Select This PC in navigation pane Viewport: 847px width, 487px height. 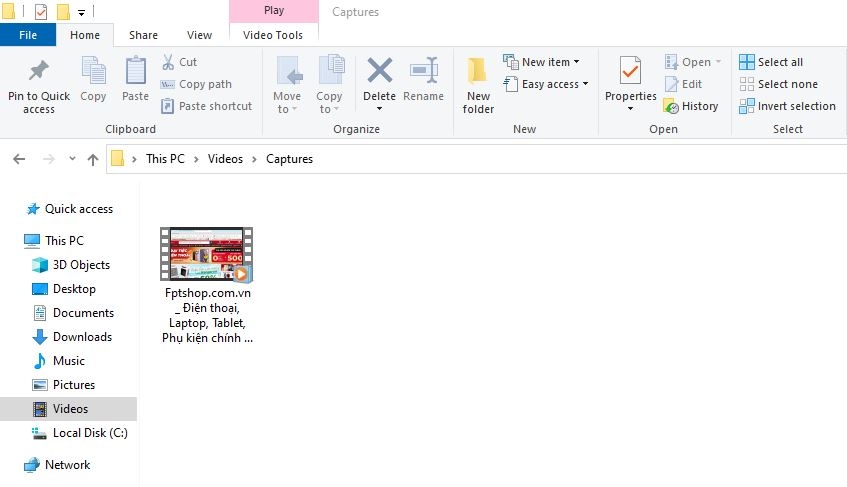coord(64,240)
